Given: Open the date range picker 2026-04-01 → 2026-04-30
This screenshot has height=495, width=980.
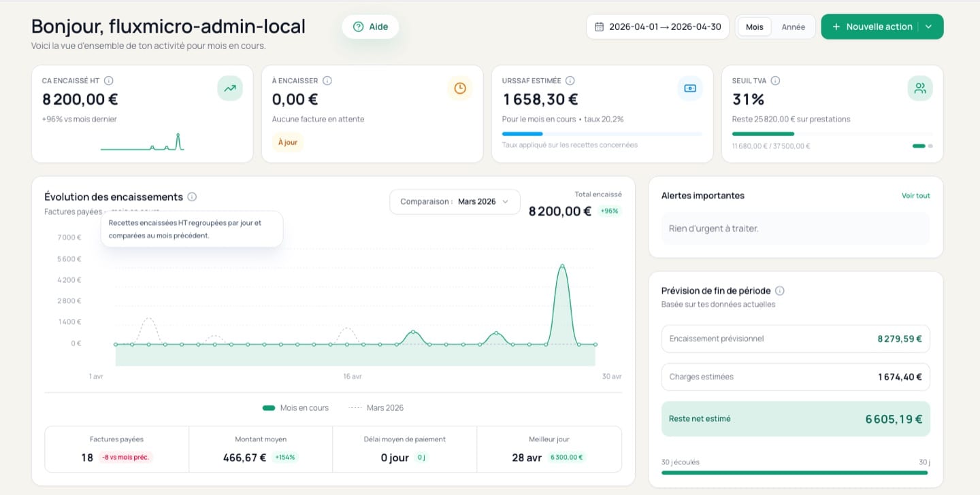Looking at the screenshot, I should 657,27.
